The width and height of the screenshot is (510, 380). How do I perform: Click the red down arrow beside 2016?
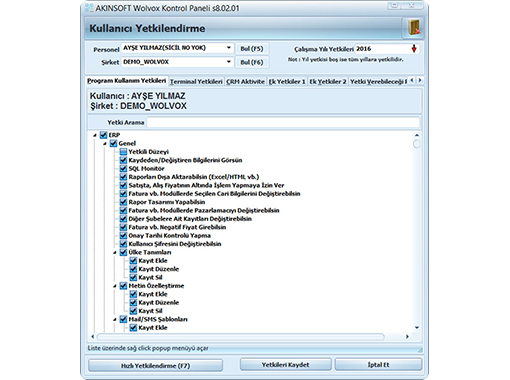tap(414, 49)
